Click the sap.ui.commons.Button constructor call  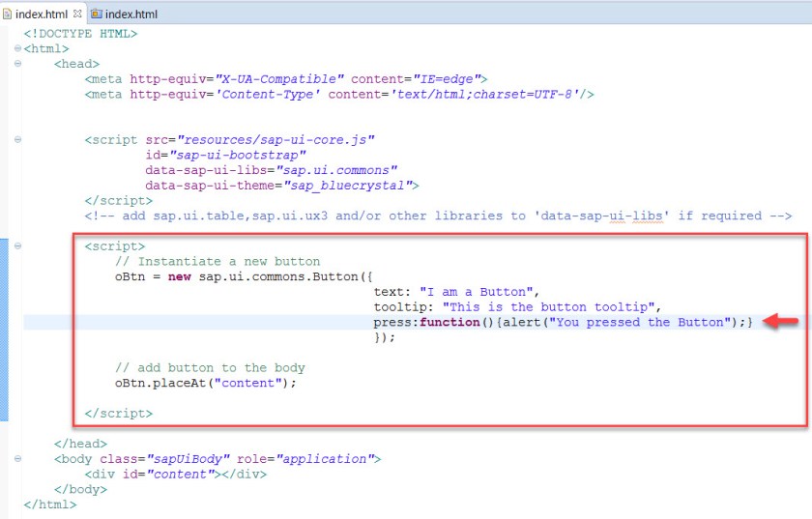286,276
